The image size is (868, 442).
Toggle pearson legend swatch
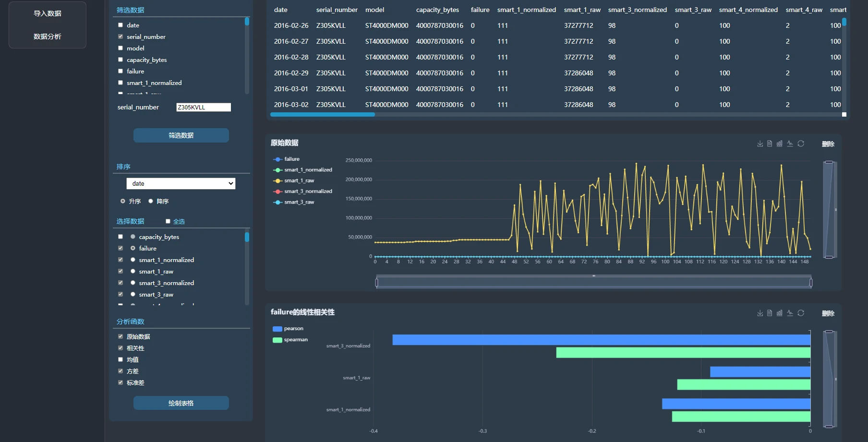277,329
